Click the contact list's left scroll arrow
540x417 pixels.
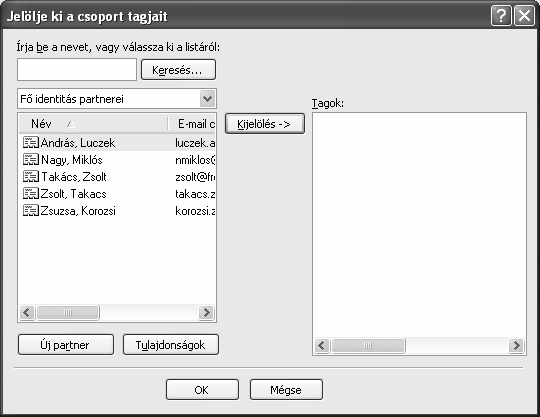[27, 312]
